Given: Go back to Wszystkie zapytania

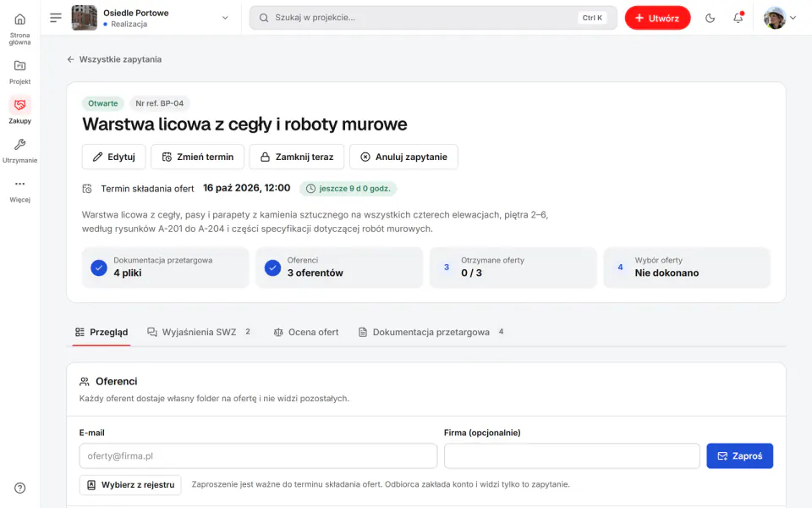Looking at the screenshot, I should coord(114,59).
